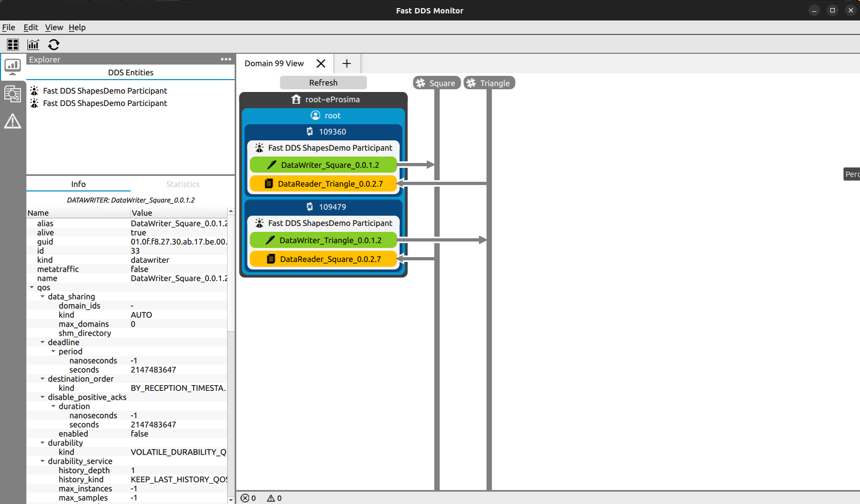Click the DDS Entities header
This screenshot has width=860, height=504.
131,73
